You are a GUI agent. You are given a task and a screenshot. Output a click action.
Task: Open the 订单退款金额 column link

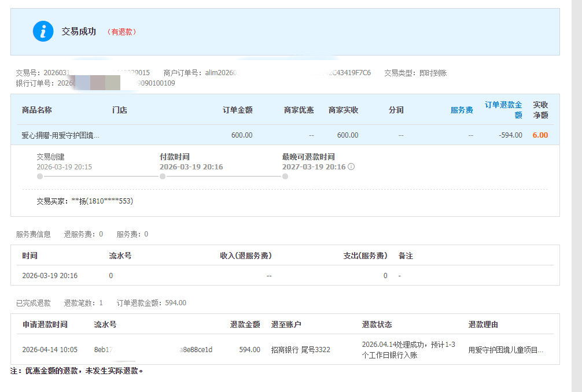pyautogui.click(x=503, y=110)
